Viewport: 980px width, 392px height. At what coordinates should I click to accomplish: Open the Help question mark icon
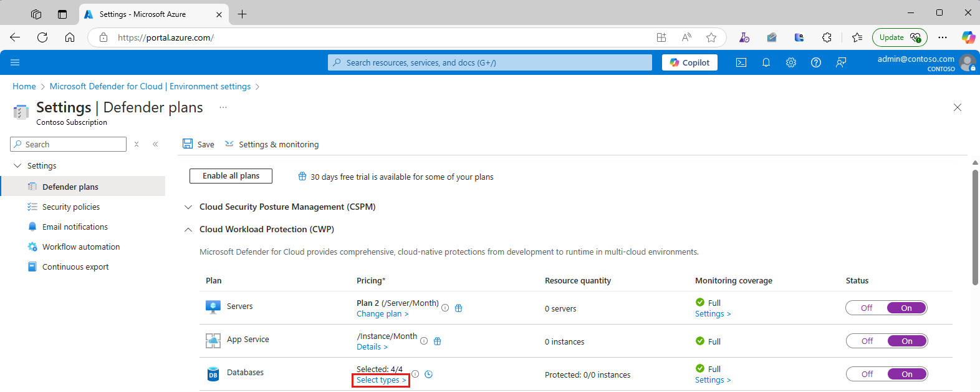816,62
